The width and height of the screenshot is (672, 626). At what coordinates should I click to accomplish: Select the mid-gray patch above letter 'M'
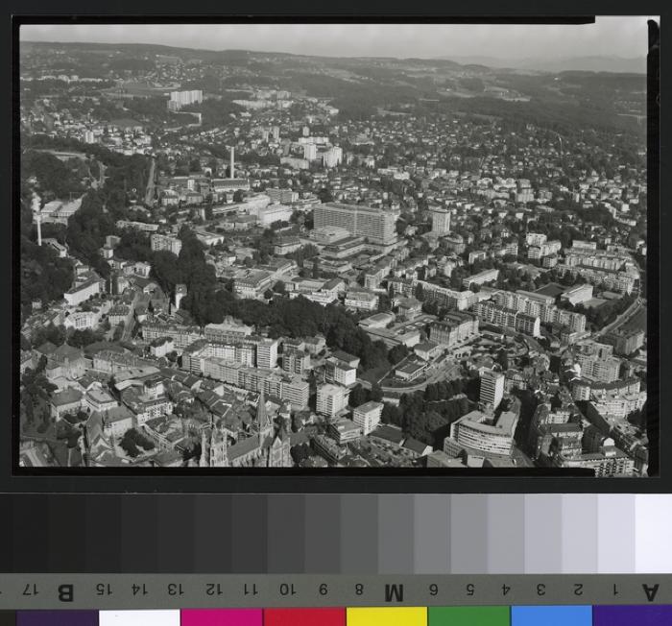coord(396,534)
